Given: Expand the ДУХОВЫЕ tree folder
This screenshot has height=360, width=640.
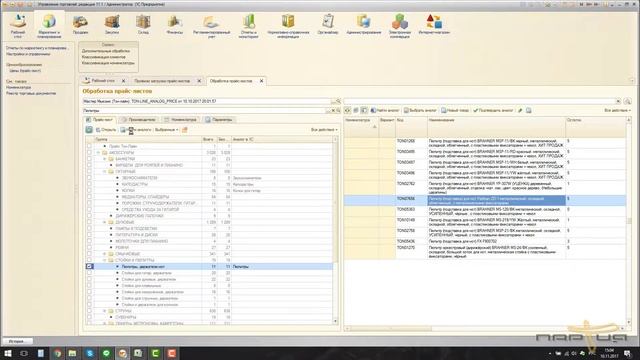Looking at the screenshot, I should pos(105,222).
